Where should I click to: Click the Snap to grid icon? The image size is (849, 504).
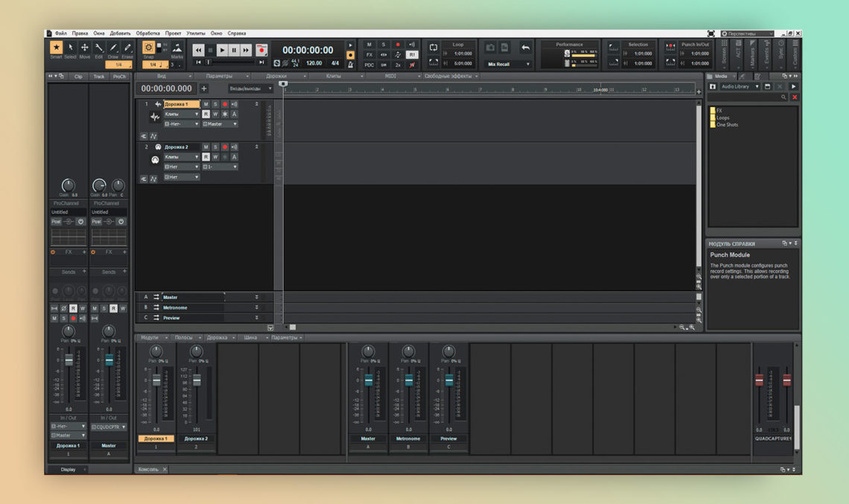coord(148,47)
